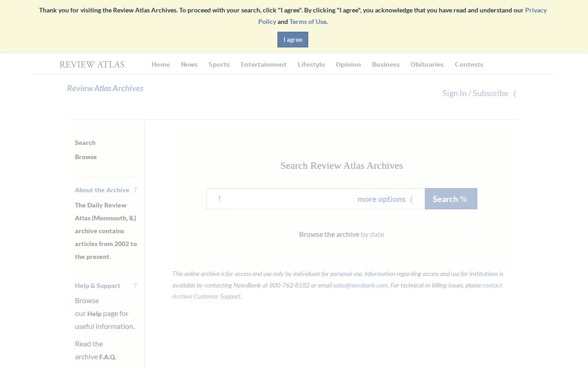Viewport: 588px width, 368px height.
Task: Expand the "more options" search dropdown
Action: (385, 199)
